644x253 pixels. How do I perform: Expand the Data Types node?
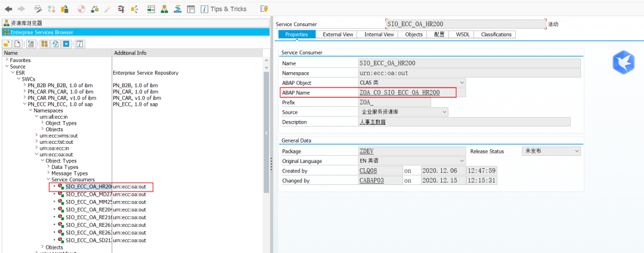click(x=48, y=167)
